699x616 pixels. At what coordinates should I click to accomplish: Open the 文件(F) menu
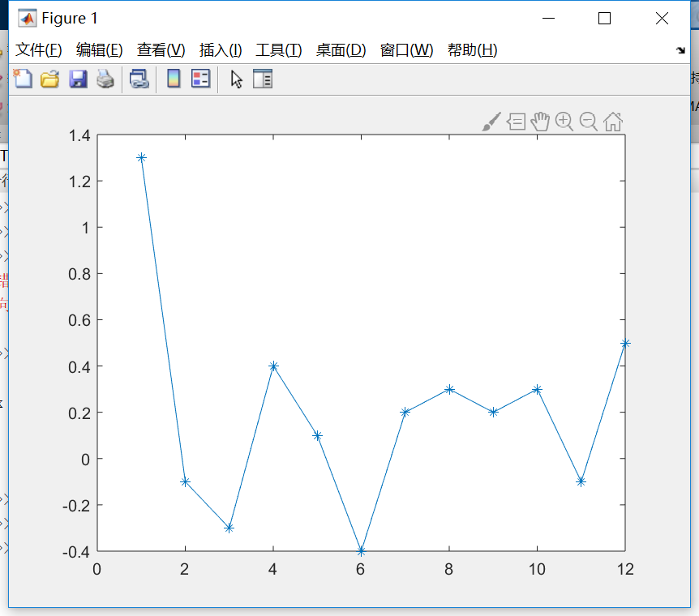(x=39, y=50)
